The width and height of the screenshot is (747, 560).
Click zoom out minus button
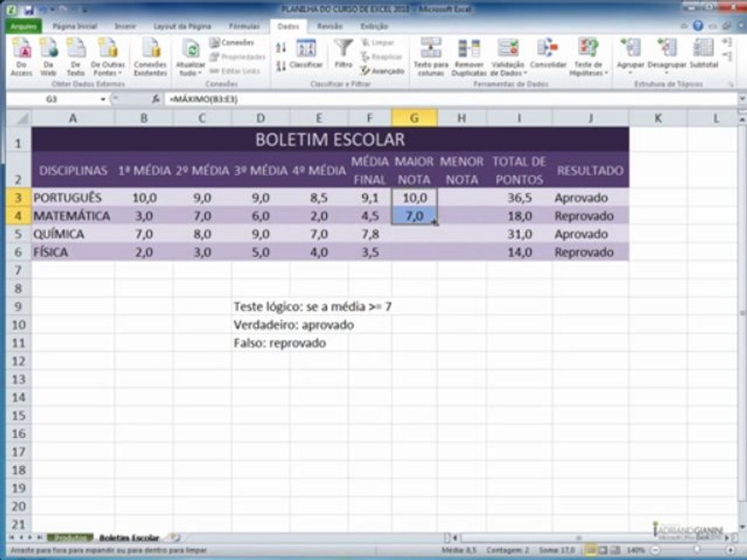pyautogui.click(x=656, y=550)
